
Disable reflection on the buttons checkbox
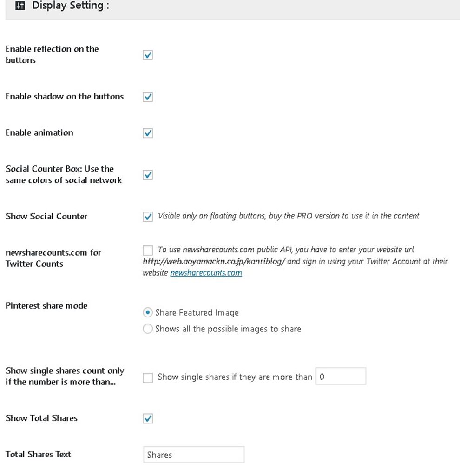coord(148,55)
